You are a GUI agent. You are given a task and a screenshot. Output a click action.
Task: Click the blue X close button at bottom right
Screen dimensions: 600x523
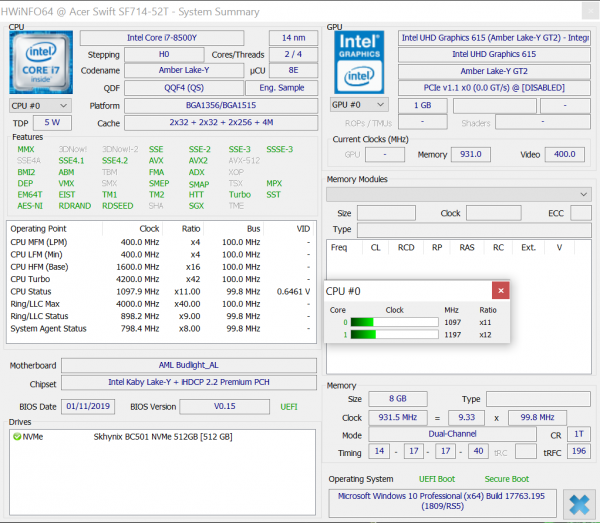[x=579, y=505]
